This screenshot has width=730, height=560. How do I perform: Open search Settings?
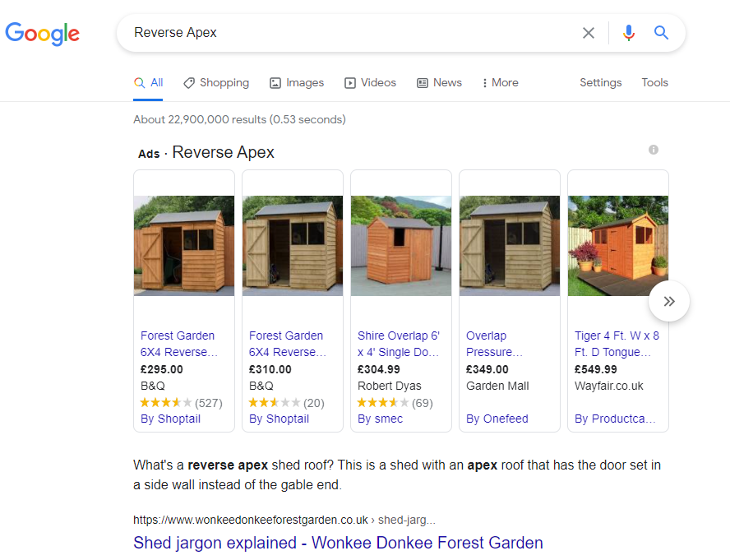pyautogui.click(x=600, y=82)
